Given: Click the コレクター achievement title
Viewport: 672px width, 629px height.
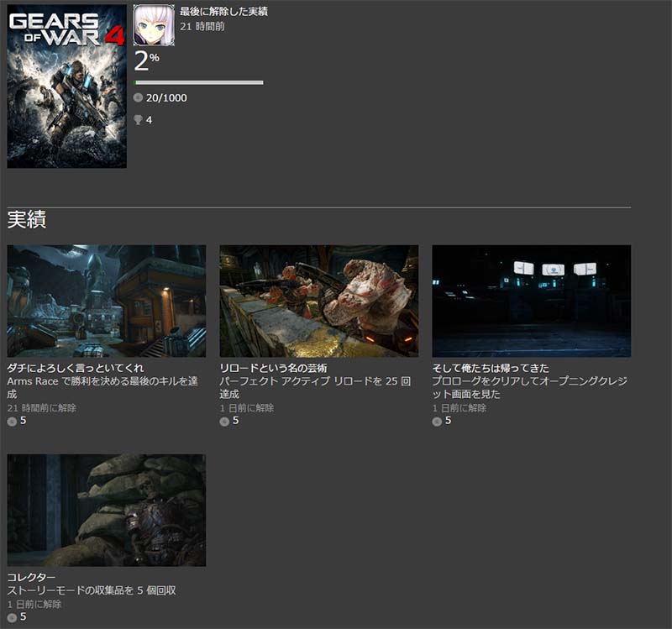Looking at the screenshot, I should click(31, 577).
